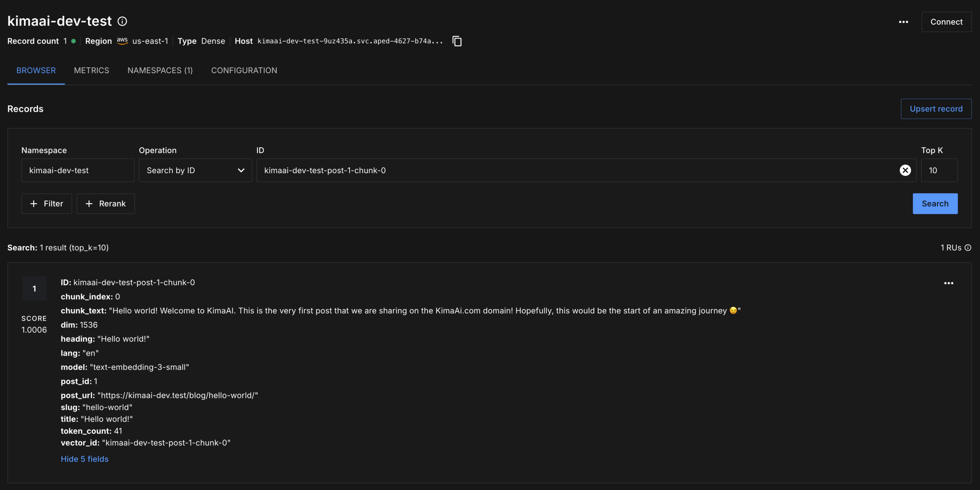Click the green record status dot
Image resolution: width=980 pixels, height=490 pixels.
click(x=73, y=41)
